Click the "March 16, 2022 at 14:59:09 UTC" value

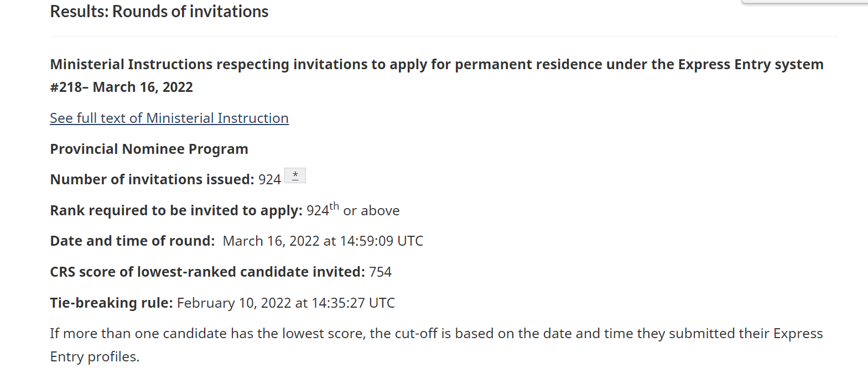point(323,241)
